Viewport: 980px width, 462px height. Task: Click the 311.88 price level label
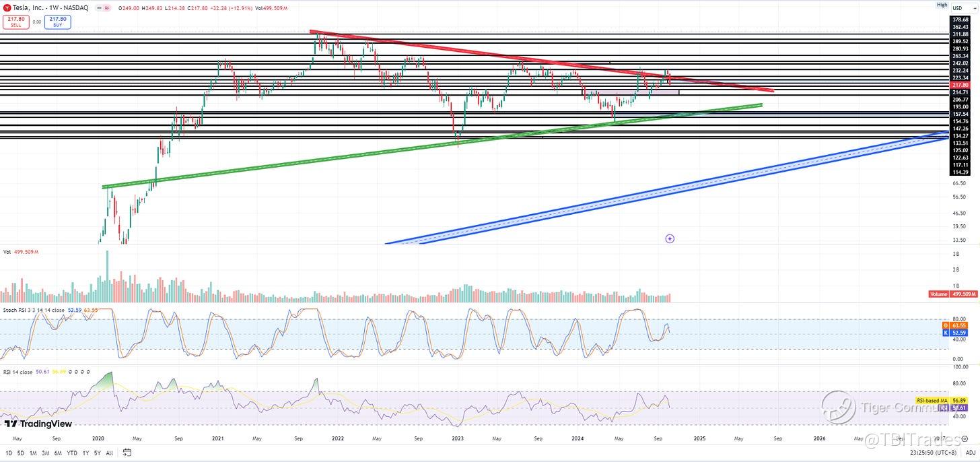(960, 34)
